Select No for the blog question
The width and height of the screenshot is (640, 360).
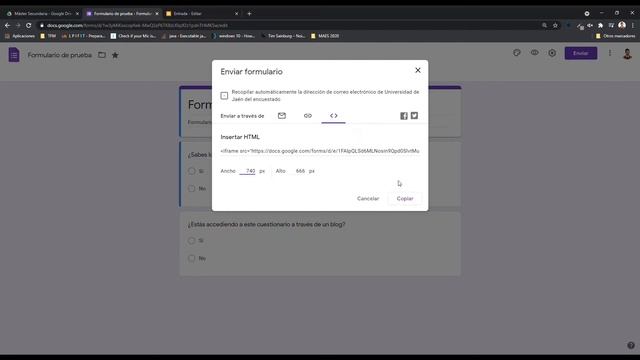tap(191, 258)
